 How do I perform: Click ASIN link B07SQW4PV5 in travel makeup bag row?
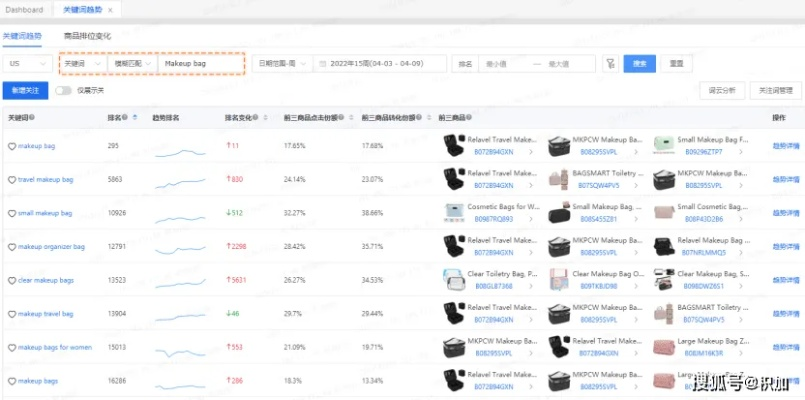pyautogui.click(x=600, y=185)
